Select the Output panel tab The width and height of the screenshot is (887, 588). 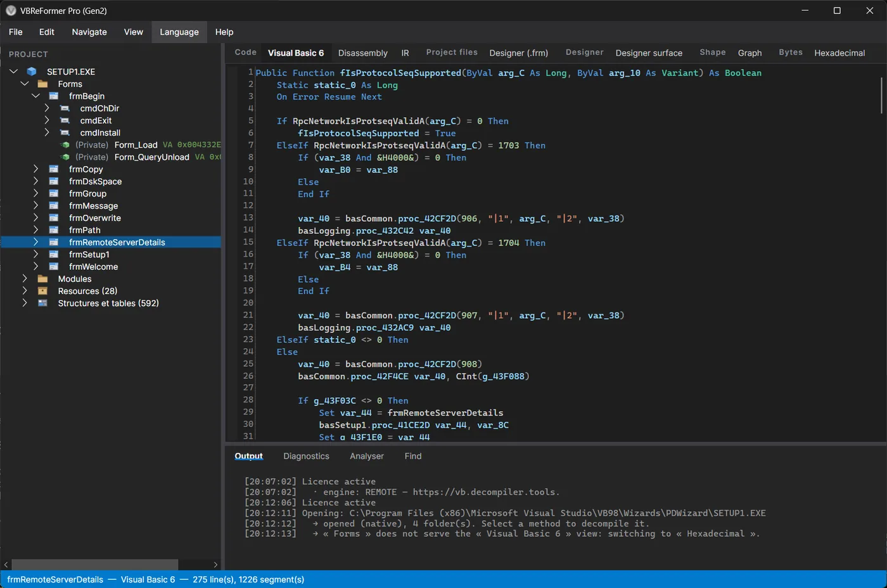(248, 456)
